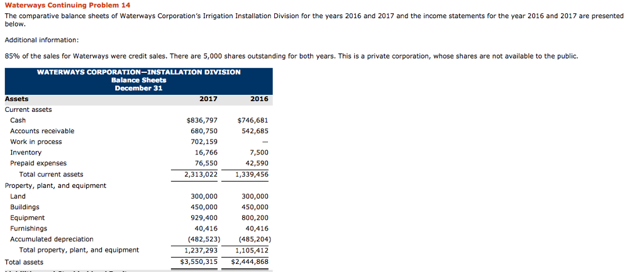Click the 'Inventory' row label

(26, 152)
